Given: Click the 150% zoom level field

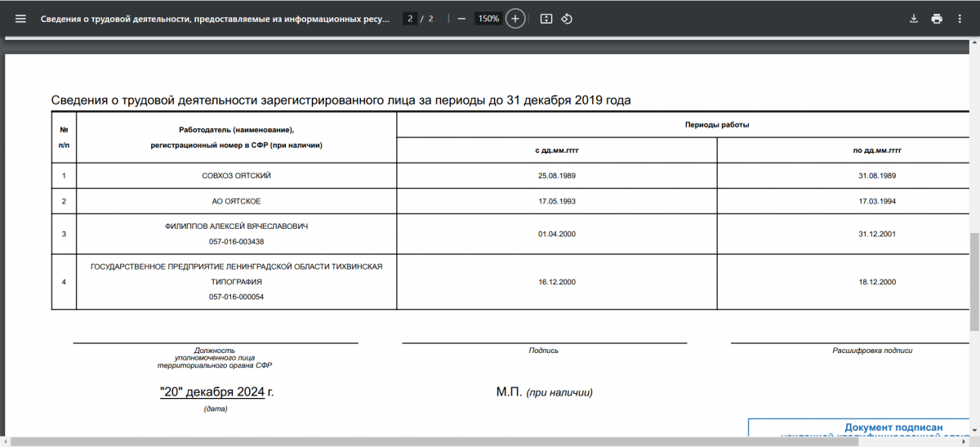Looking at the screenshot, I should click(x=488, y=19).
